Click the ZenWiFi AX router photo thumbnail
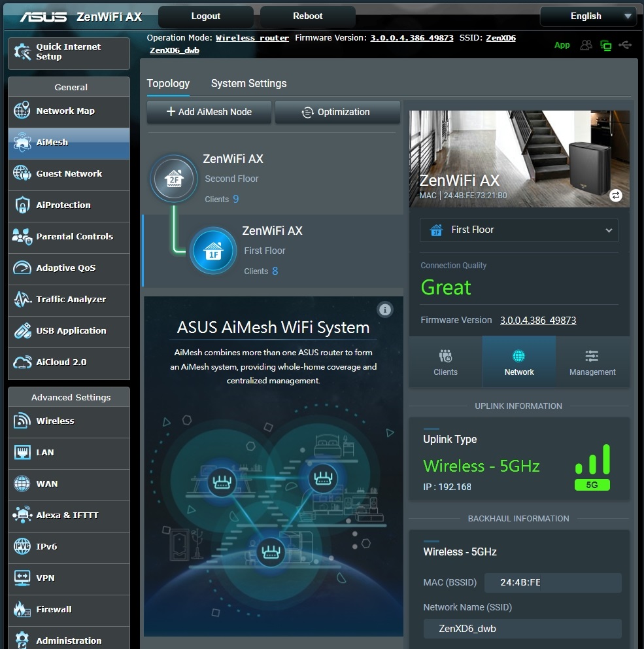 coord(519,158)
